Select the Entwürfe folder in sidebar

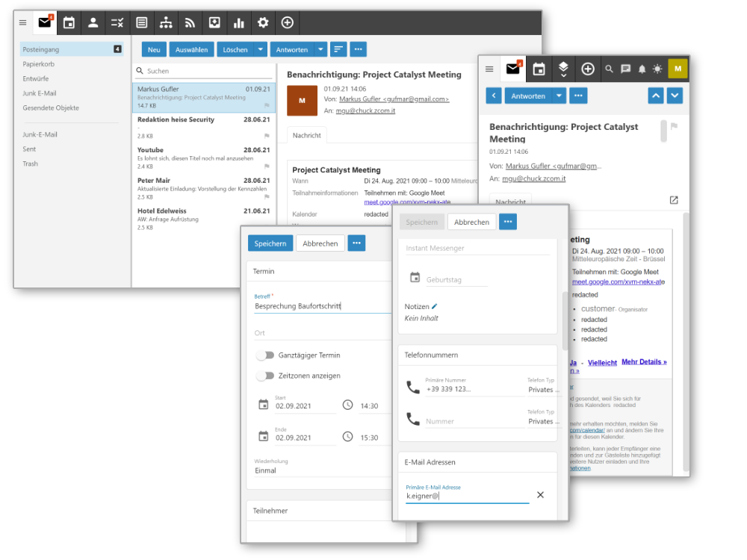(36, 78)
